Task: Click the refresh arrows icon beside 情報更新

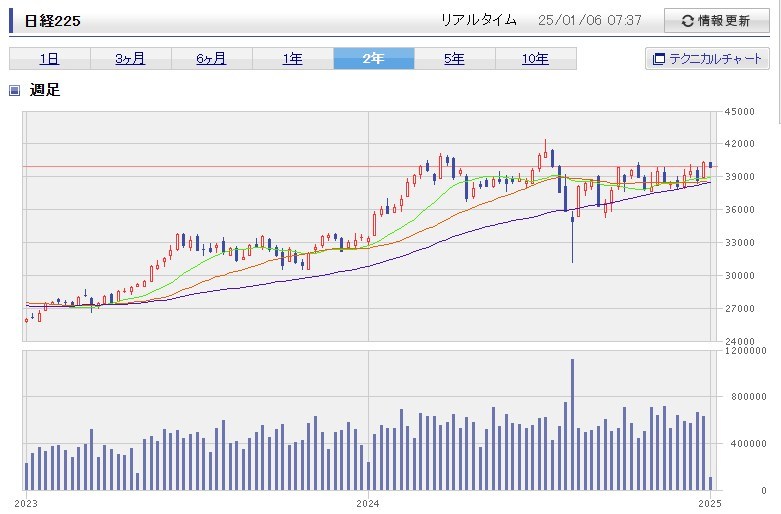Action: pos(687,21)
